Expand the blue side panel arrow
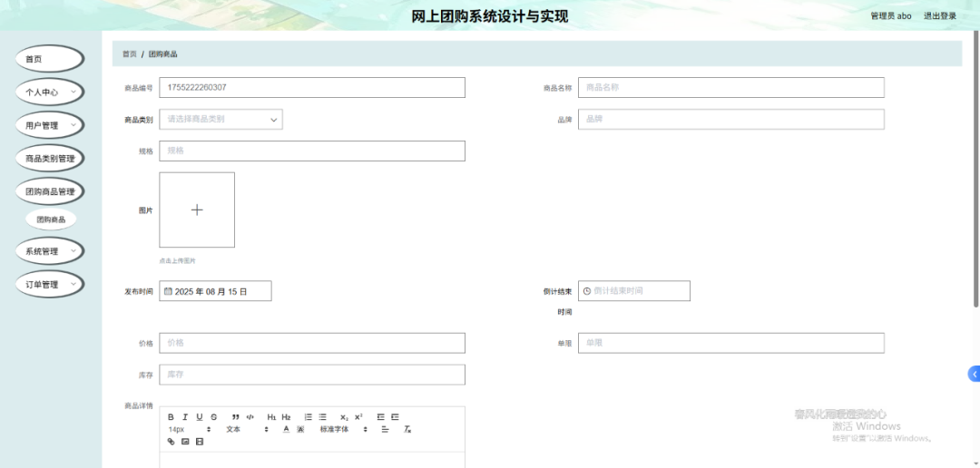Viewport: 980px width, 468px height. [x=974, y=374]
